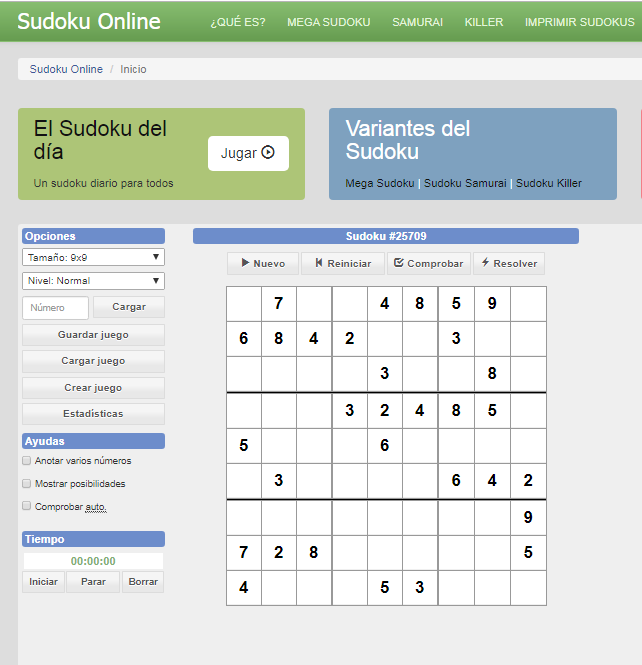Expand the Nivel Normal dropdown
The width and height of the screenshot is (642, 665).
click(93, 281)
